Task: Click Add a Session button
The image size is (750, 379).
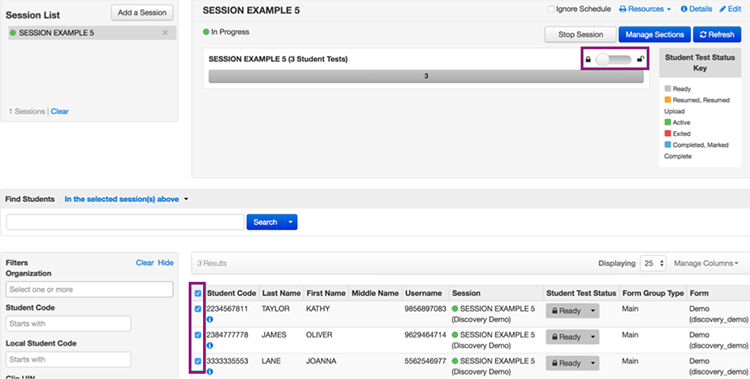Action: (x=142, y=13)
